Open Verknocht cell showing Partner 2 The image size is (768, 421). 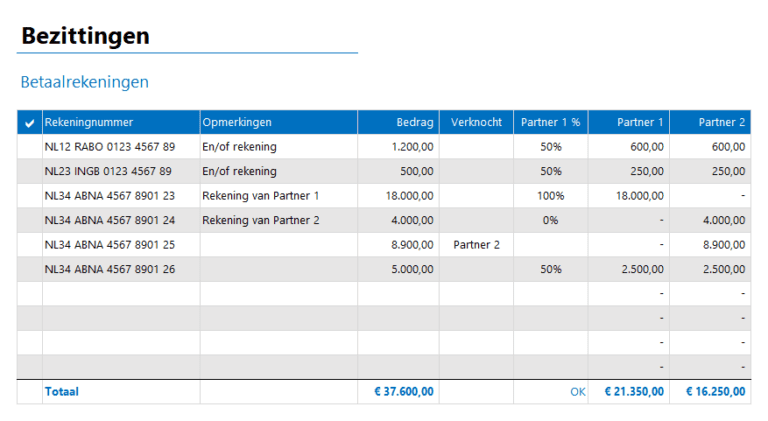[476, 245]
